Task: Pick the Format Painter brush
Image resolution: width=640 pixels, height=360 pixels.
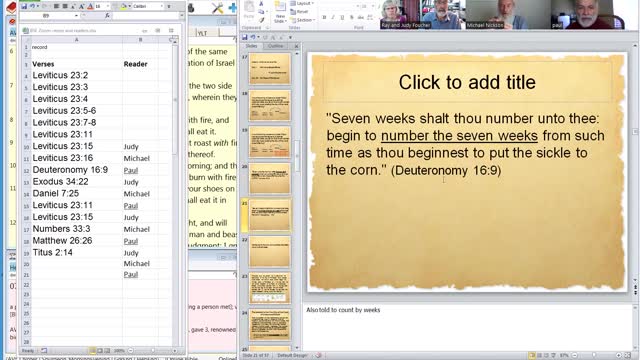Action: click(x=261, y=20)
